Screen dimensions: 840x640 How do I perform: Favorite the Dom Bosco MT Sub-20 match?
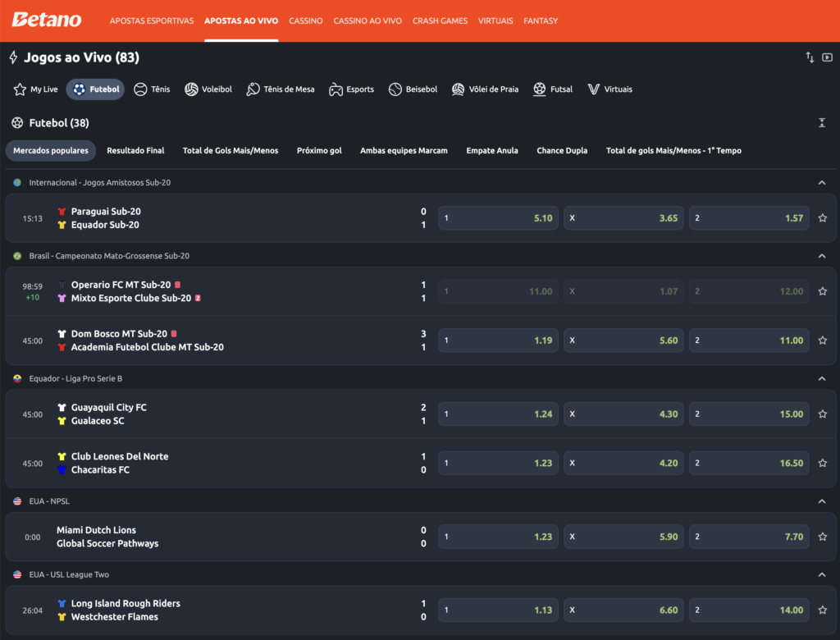(x=822, y=341)
